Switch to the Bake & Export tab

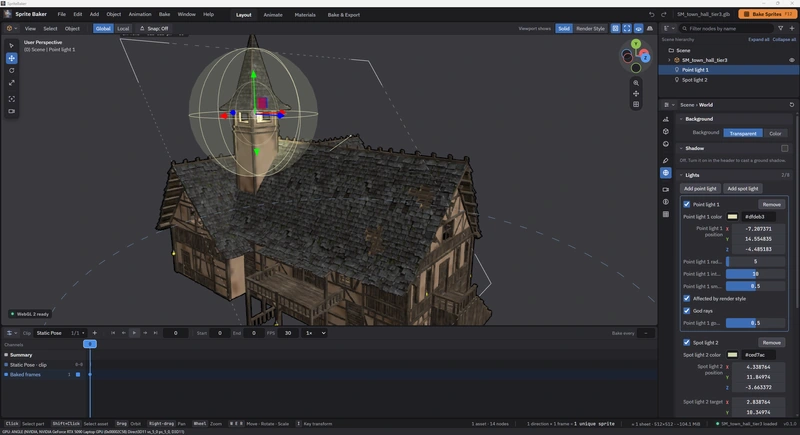click(x=343, y=15)
